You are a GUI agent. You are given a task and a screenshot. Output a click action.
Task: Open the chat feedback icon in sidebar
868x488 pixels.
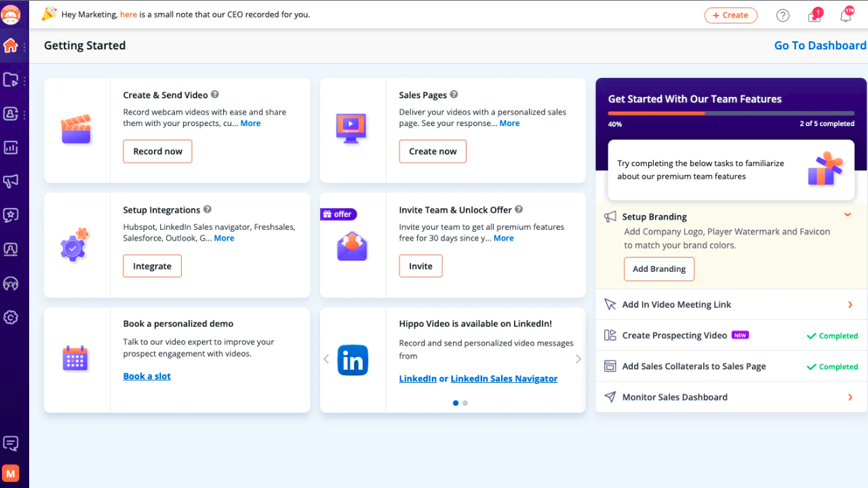pyautogui.click(x=10, y=443)
